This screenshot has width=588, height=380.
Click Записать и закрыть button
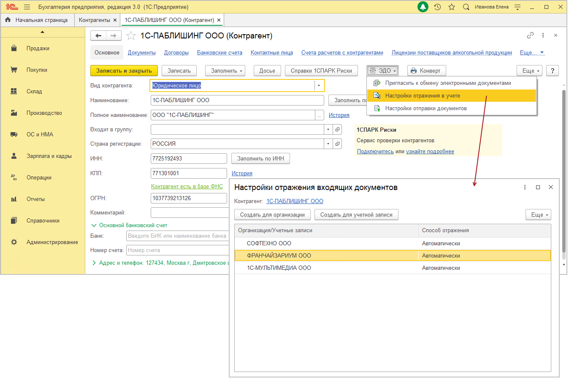point(124,71)
